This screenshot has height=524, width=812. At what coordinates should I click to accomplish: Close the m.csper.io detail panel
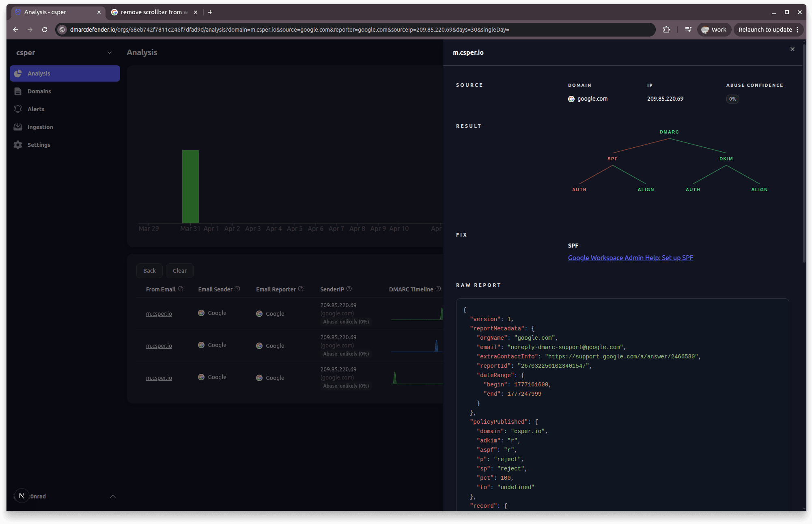tap(793, 49)
